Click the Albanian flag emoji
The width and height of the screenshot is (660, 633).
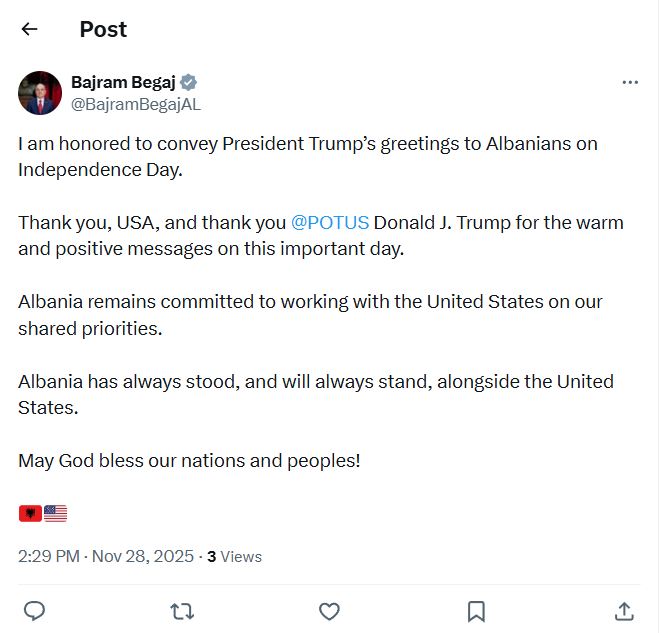coord(30,513)
